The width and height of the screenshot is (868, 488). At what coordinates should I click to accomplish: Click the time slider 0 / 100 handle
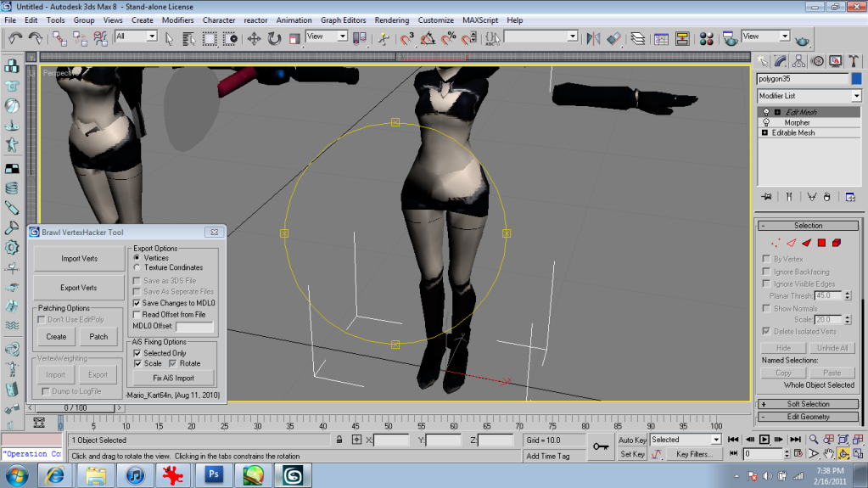coord(76,407)
